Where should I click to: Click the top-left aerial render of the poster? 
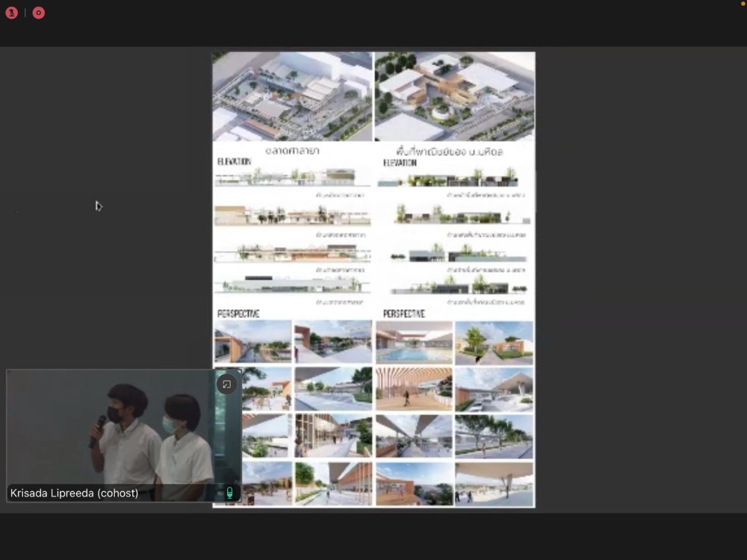pyautogui.click(x=292, y=96)
